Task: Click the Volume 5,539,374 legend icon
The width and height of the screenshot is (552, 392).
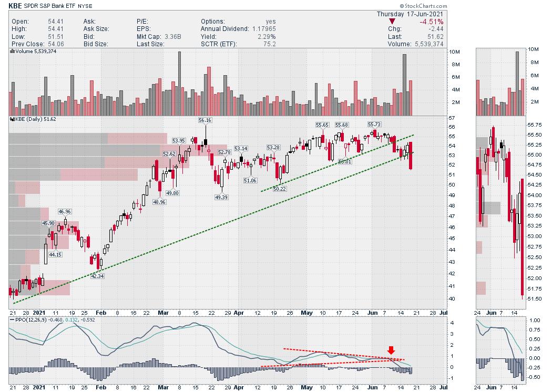Action: pos(12,51)
